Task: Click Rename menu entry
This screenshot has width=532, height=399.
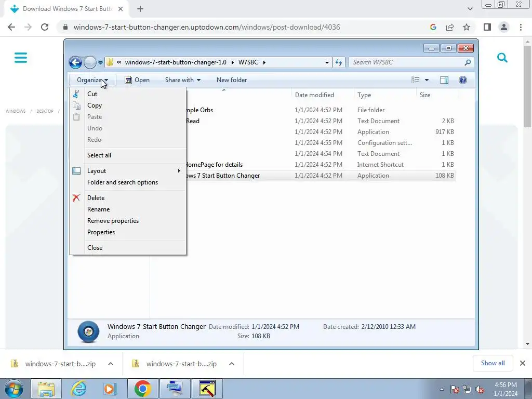Action: 128,209
